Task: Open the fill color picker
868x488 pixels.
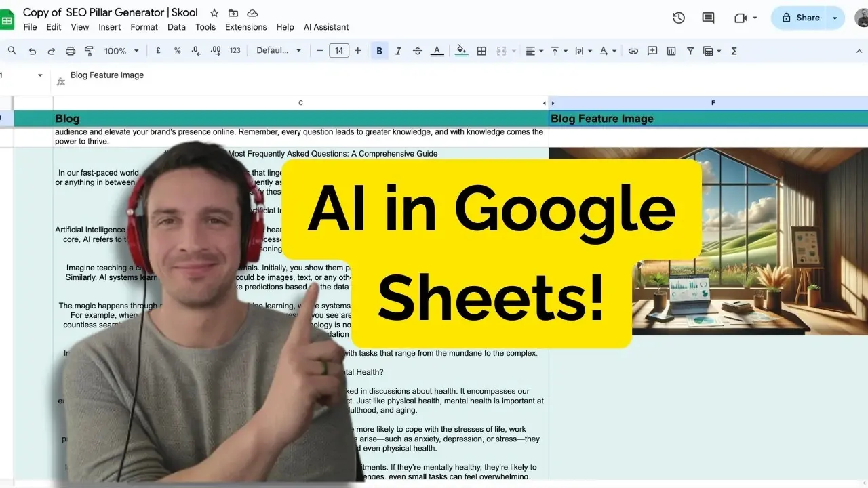Action: (462, 51)
